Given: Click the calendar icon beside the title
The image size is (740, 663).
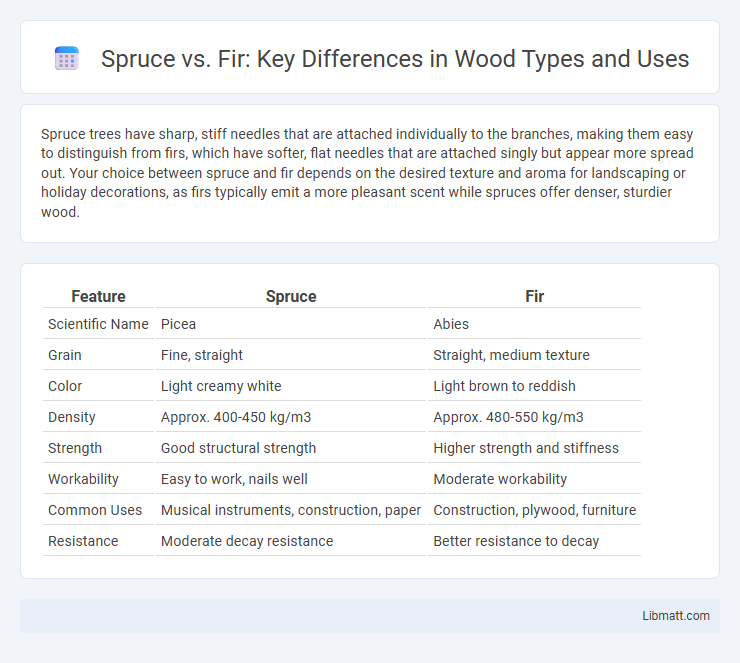Looking at the screenshot, I should 67,59.
